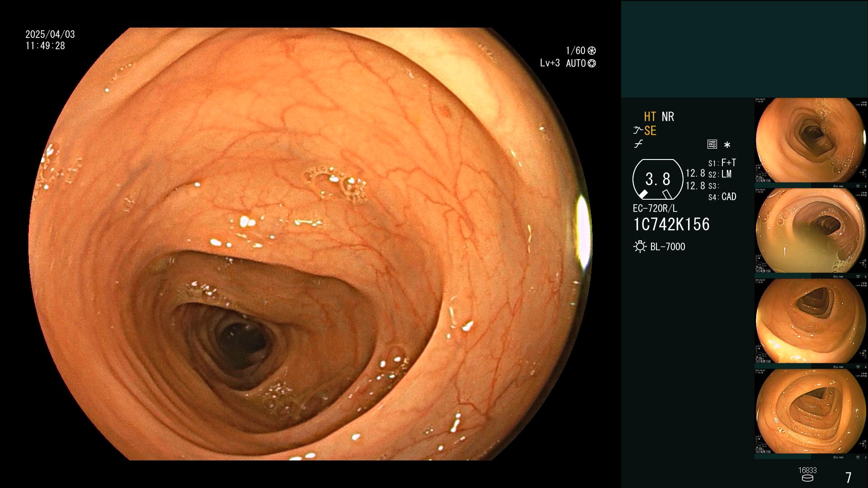This screenshot has height=488, width=868.
Task: Click the AUTO text label
Action: (x=576, y=64)
